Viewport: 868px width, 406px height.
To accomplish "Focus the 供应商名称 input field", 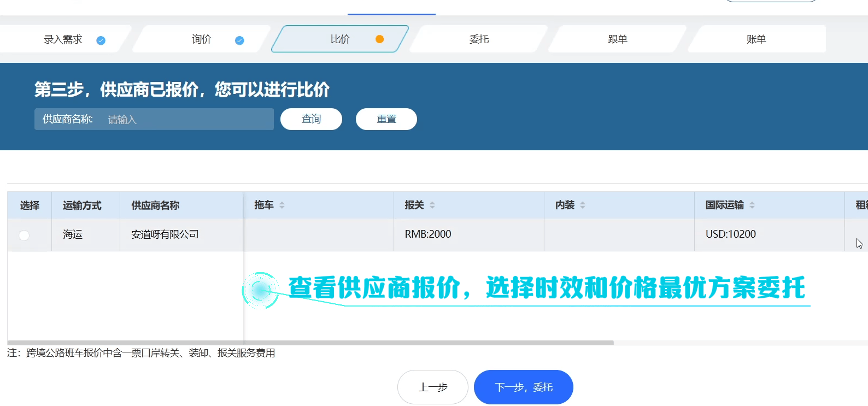I will click(x=186, y=119).
